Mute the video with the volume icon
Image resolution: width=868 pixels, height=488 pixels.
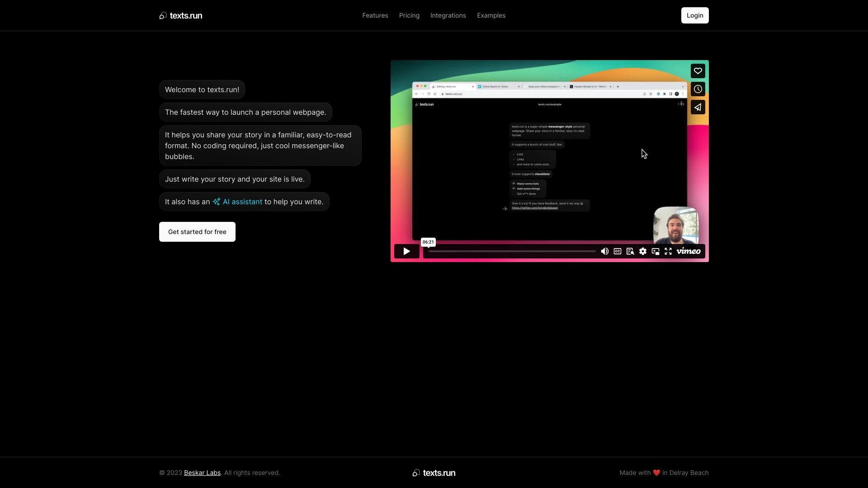tap(604, 251)
